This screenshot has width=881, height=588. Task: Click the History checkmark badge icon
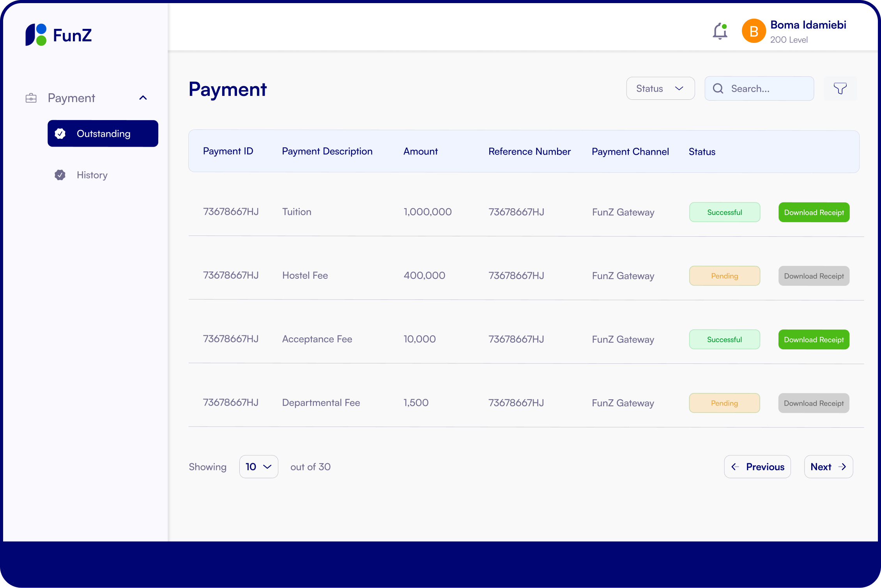[60, 175]
